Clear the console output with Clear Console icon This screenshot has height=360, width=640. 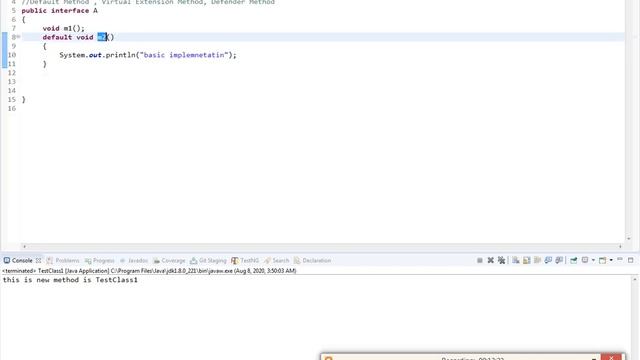[x=516, y=260]
